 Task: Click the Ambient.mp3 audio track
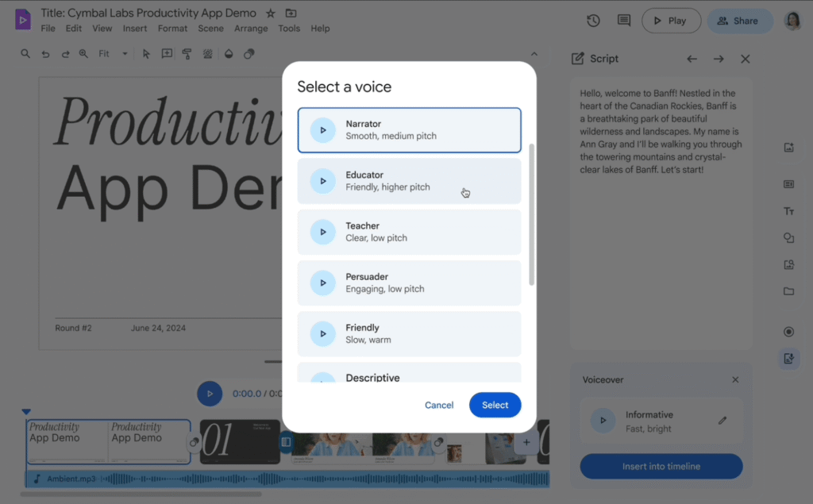pyautogui.click(x=287, y=479)
